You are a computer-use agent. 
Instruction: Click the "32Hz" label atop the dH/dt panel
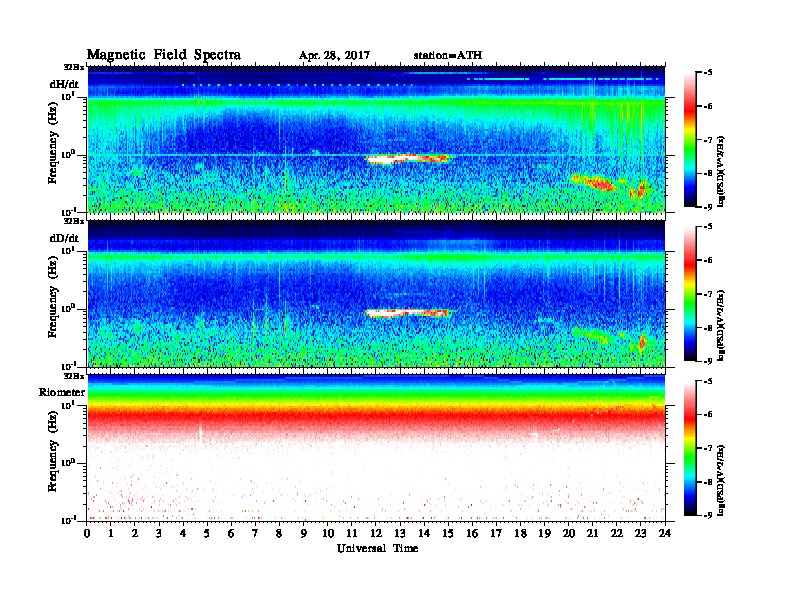[x=74, y=67]
